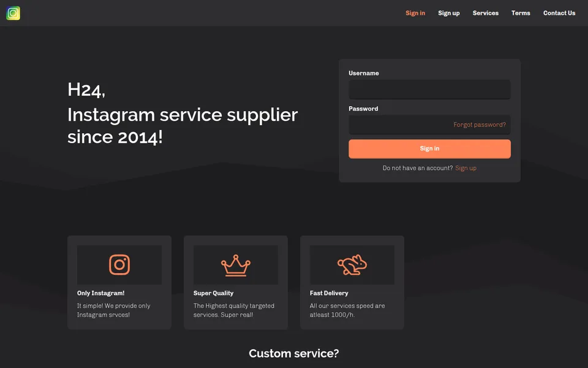Select the Only Instagram! card title
Image resolution: width=588 pixels, height=368 pixels.
click(101, 293)
